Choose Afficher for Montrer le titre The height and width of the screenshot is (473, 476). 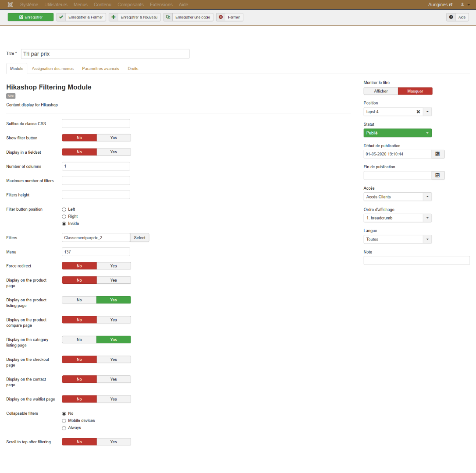(x=381, y=91)
